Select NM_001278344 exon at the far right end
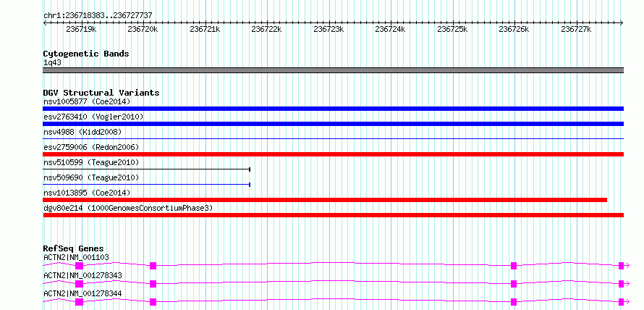 click(x=622, y=302)
